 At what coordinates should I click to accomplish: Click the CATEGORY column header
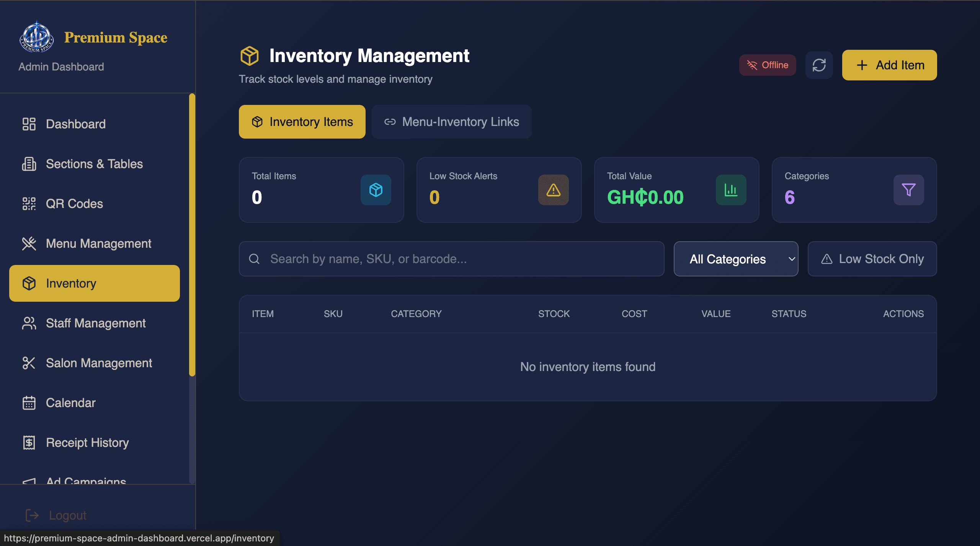(416, 314)
